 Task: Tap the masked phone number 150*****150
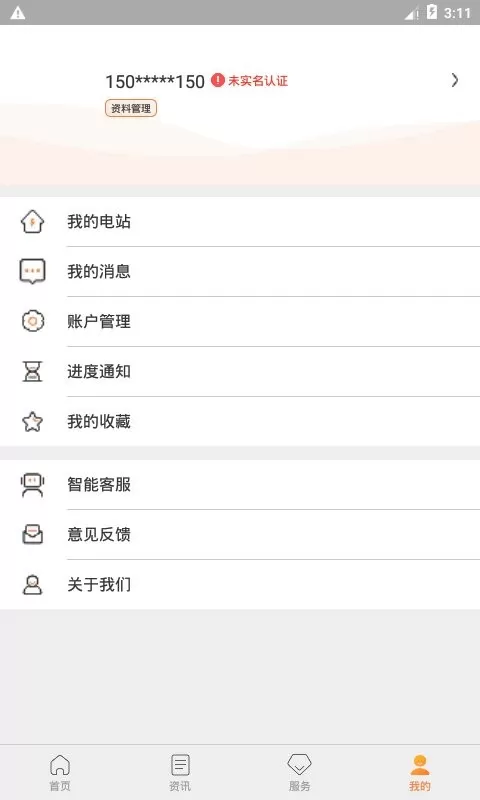(155, 81)
